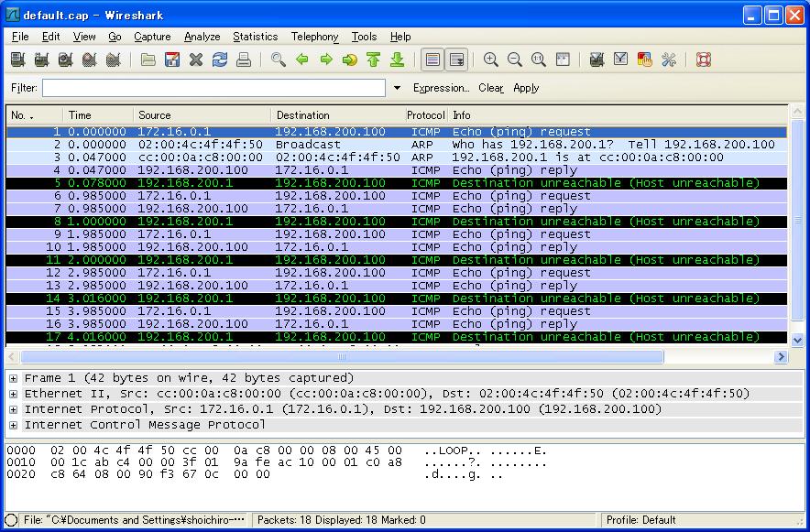Open the Statistics menu
810x532 pixels.
(x=256, y=37)
